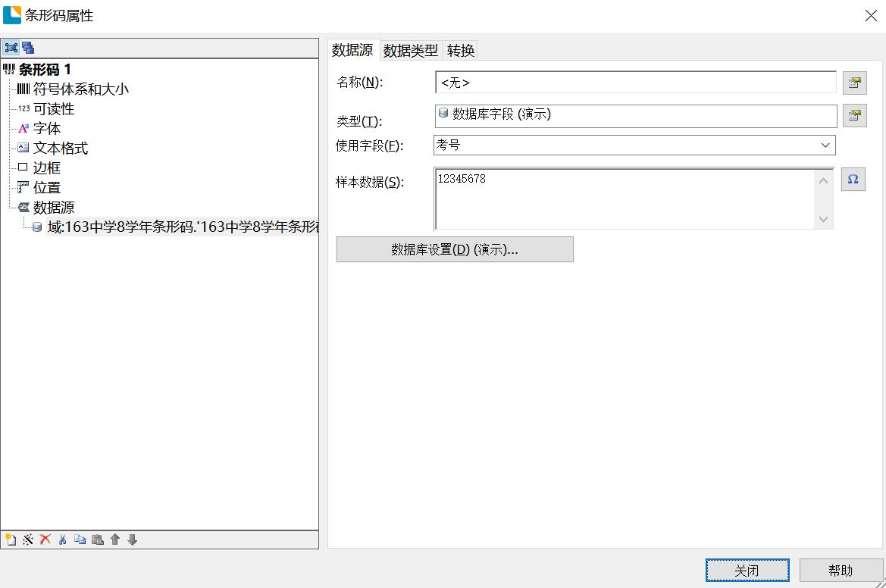Launch the data source wizard
The width and height of the screenshot is (886, 588).
coord(27,540)
